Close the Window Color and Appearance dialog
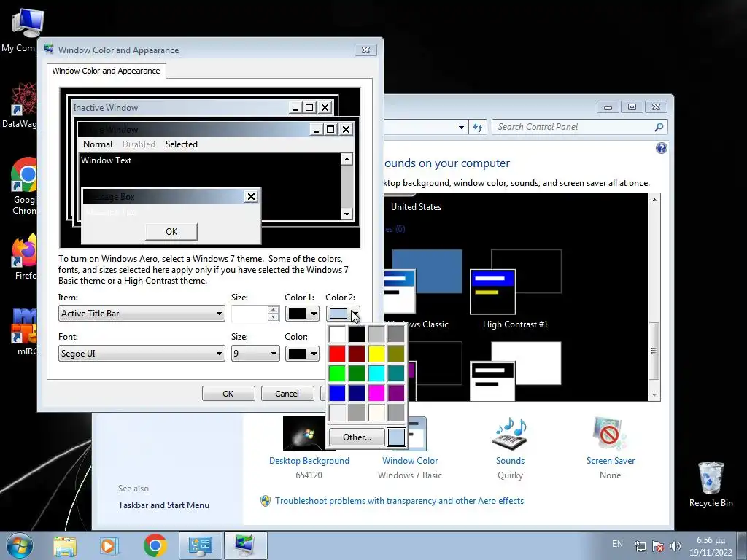747x560 pixels. [366, 50]
